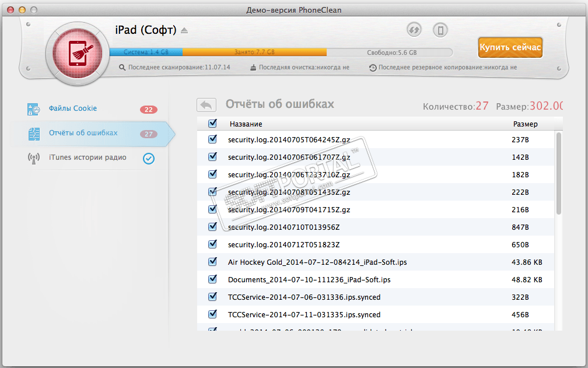
Task: Click the refresh device icon
Action: pyautogui.click(x=414, y=30)
